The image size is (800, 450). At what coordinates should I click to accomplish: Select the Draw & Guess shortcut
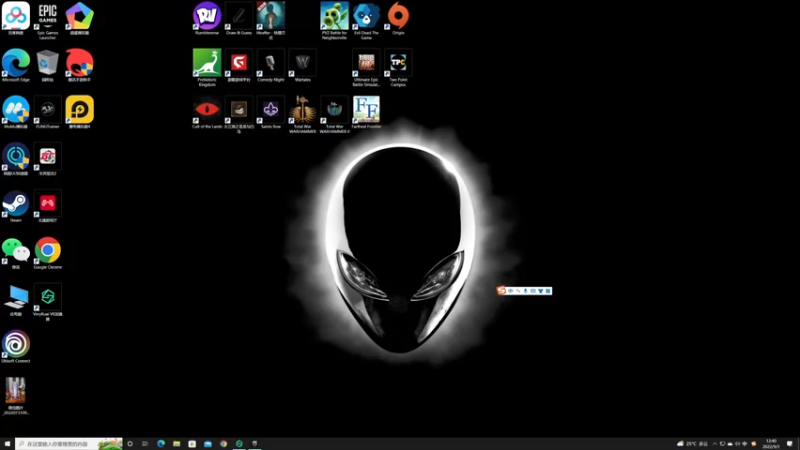point(239,18)
